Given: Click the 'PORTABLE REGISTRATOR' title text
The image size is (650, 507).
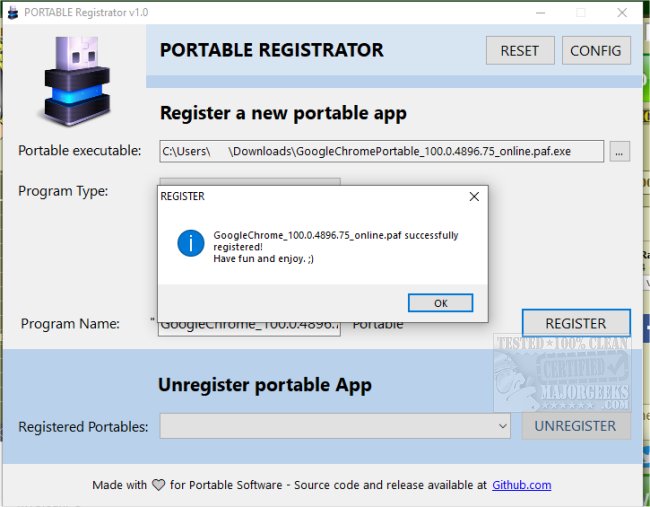Looking at the screenshot, I should [272, 50].
